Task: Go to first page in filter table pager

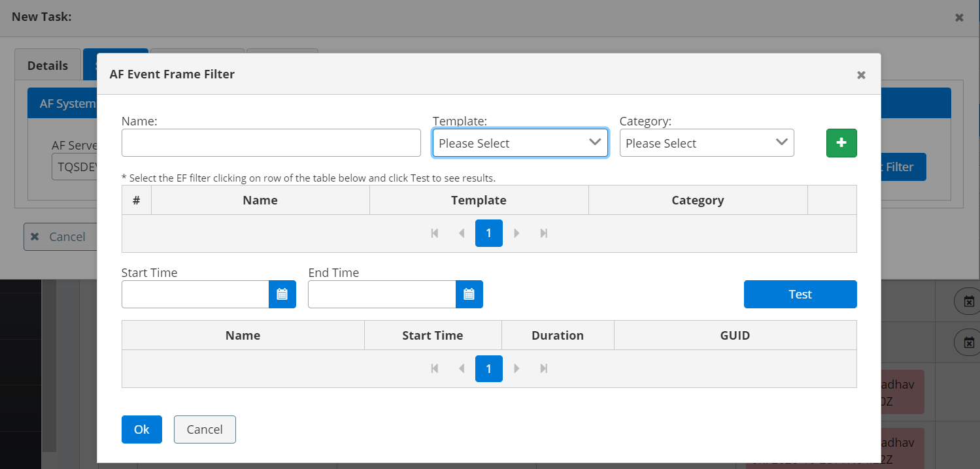Action: click(x=435, y=233)
